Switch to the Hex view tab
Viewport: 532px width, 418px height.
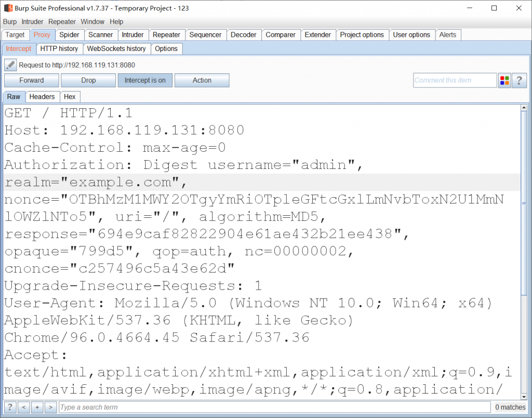70,97
